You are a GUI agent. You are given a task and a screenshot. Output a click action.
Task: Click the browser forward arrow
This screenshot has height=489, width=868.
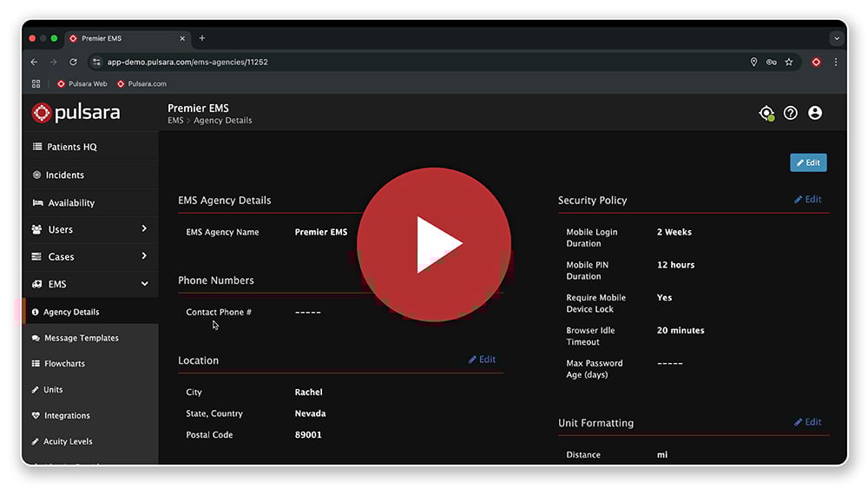(x=54, y=62)
